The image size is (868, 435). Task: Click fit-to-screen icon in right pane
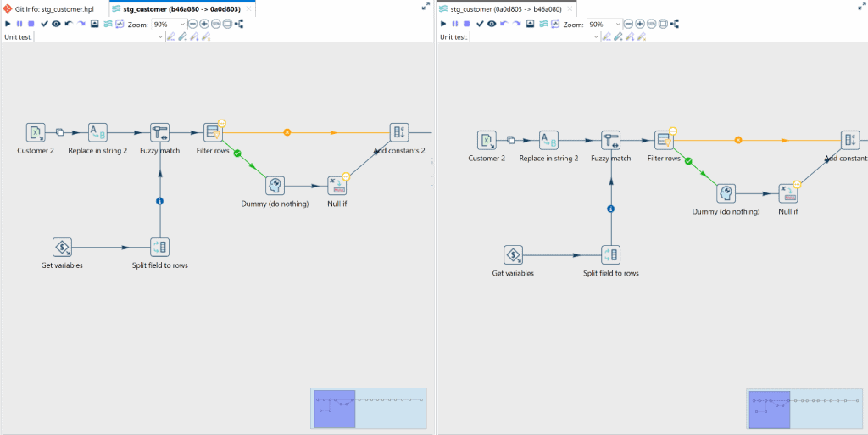663,24
